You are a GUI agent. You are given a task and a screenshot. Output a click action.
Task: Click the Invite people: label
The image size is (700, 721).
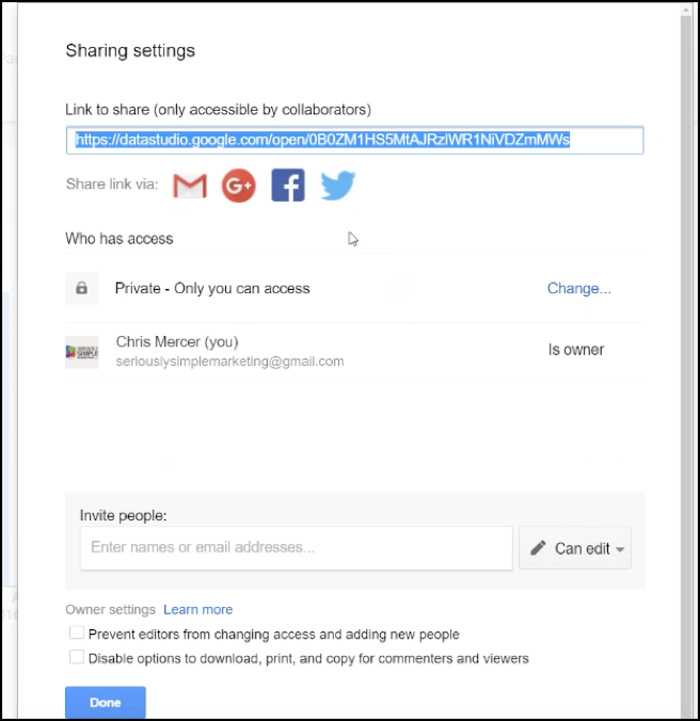123,515
